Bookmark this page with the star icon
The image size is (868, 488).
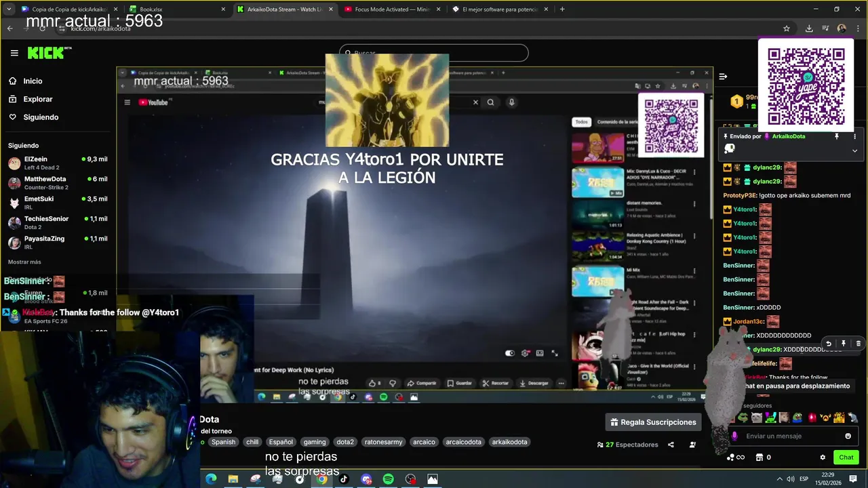[787, 28]
